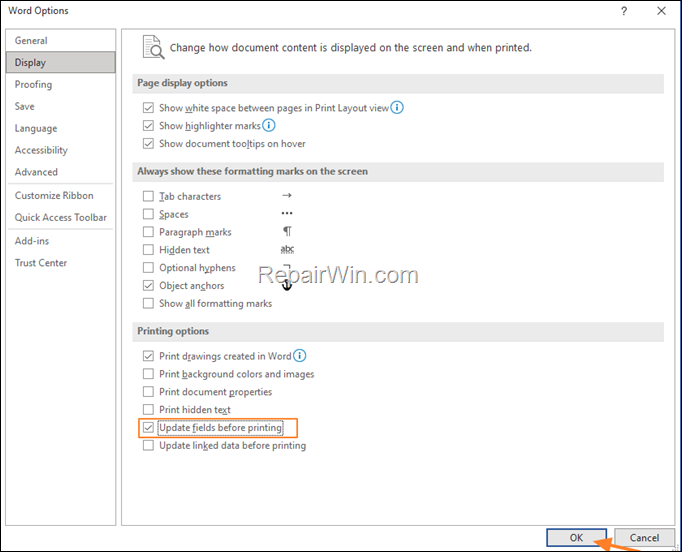The image size is (682, 552).
Task: Select the Display category
Action: [x=61, y=62]
